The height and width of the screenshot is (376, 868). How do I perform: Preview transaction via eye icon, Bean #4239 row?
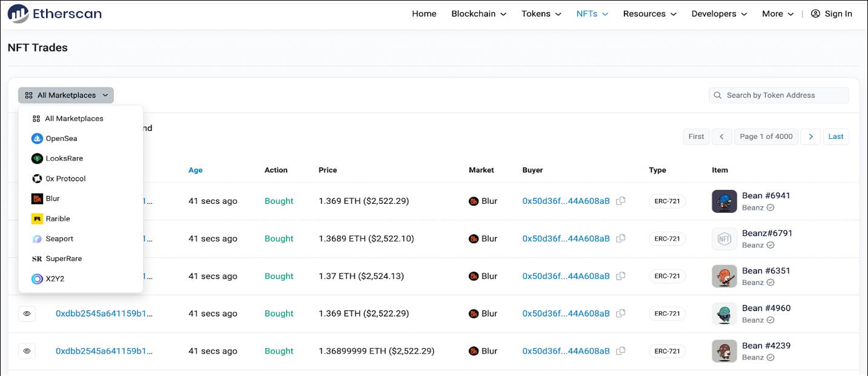pos(27,351)
